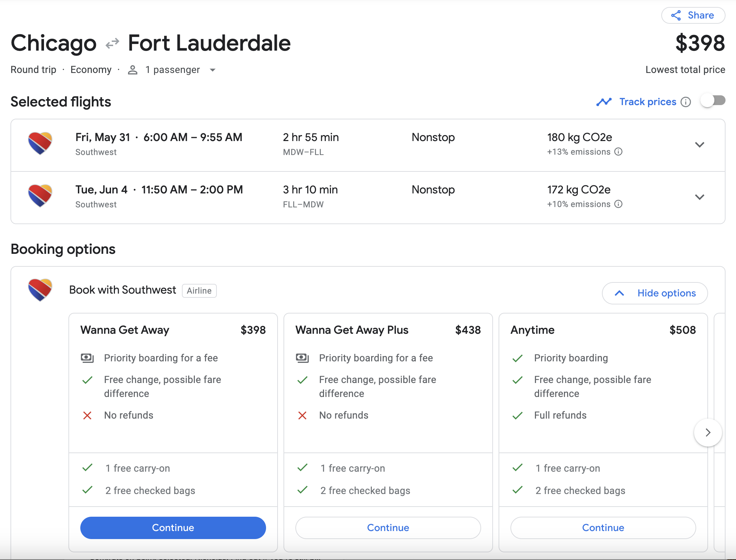Click the Share button
Screen dimensions: 736x560
pyautogui.click(x=693, y=15)
